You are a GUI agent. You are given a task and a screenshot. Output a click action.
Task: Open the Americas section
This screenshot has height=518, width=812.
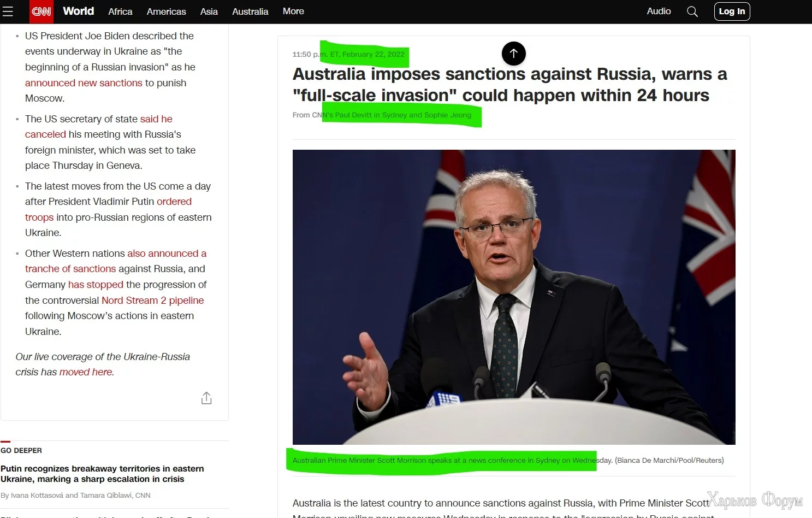(x=167, y=11)
